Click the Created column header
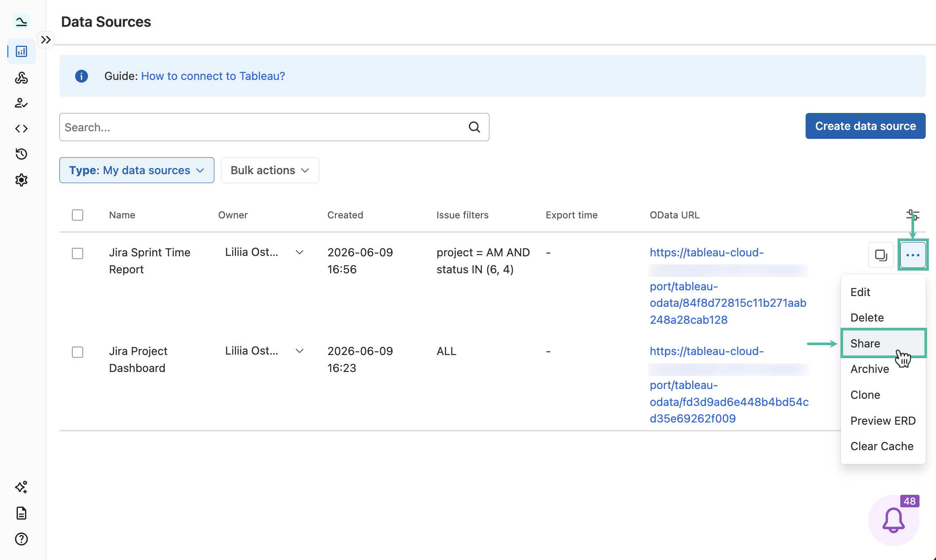 [345, 215]
